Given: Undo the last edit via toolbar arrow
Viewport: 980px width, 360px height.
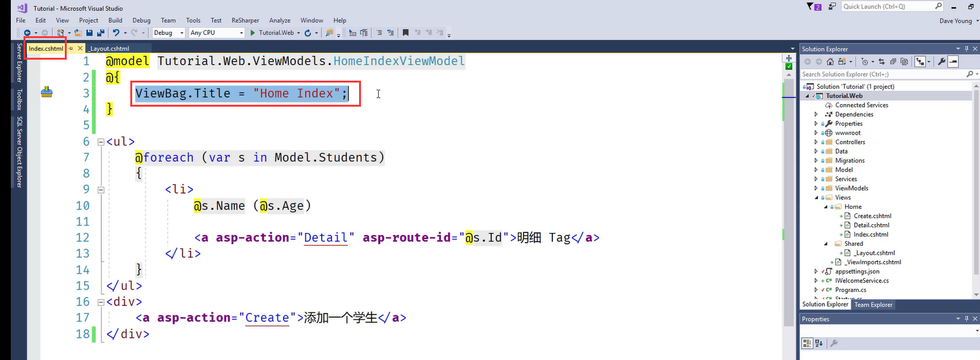Looking at the screenshot, I should tap(116, 32).
